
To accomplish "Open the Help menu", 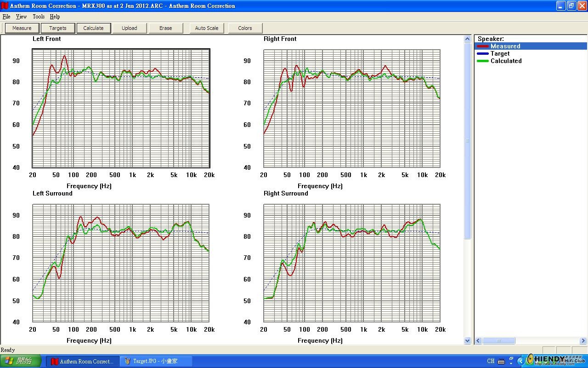I will (x=55, y=17).
